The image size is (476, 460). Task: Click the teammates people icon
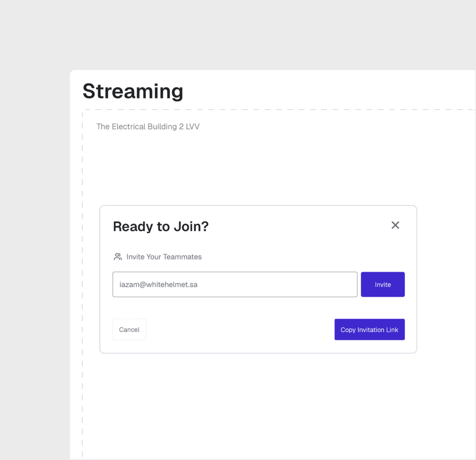pyautogui.click(x=118, y=257)
